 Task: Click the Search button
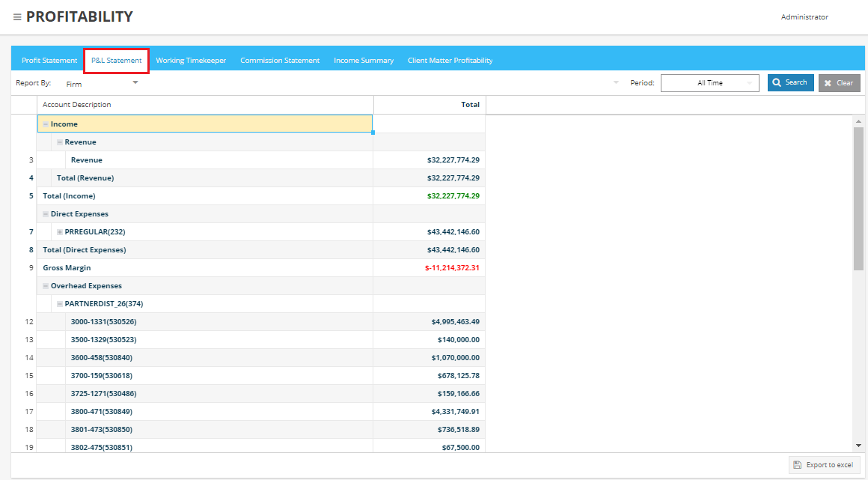[790, 82]
